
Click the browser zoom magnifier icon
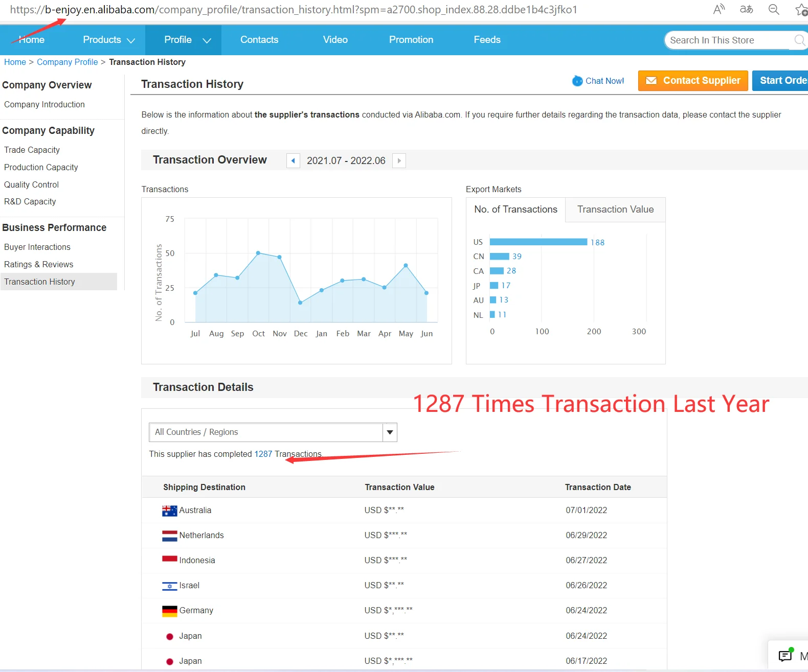(x=774, y=9)
